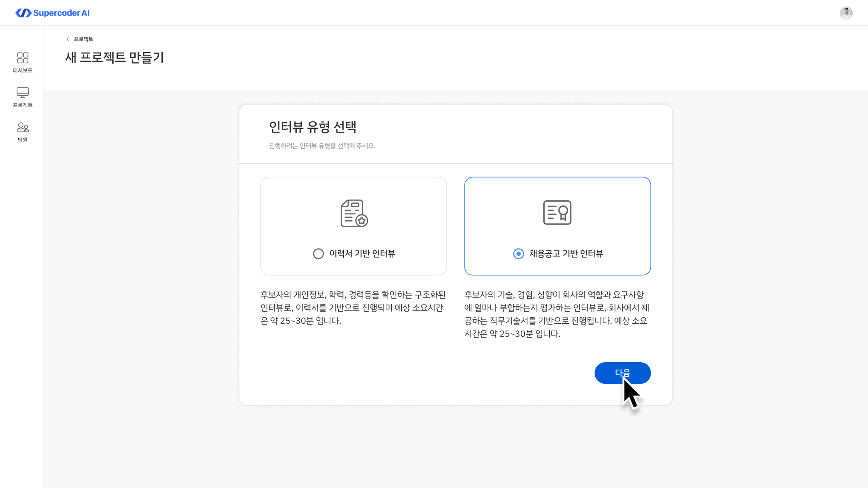The width and height of the screenshot is (868, 488).
Task: Click the user profile avatar
Action: (846, 13)
